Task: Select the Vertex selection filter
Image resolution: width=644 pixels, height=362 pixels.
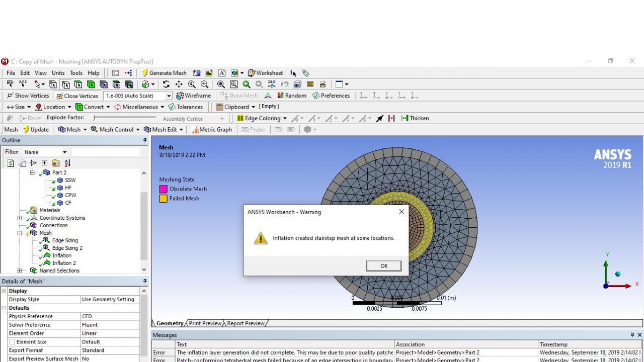Action: [53, 84]
